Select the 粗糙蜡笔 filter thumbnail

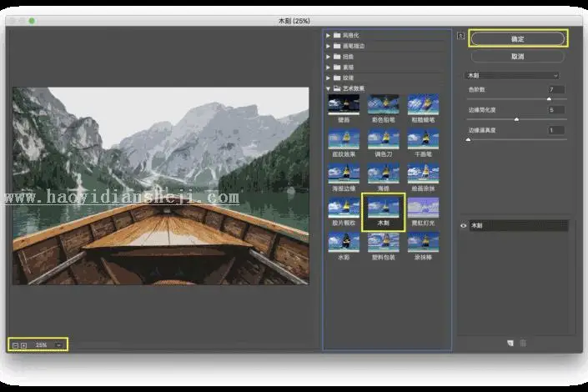(423, 104)
